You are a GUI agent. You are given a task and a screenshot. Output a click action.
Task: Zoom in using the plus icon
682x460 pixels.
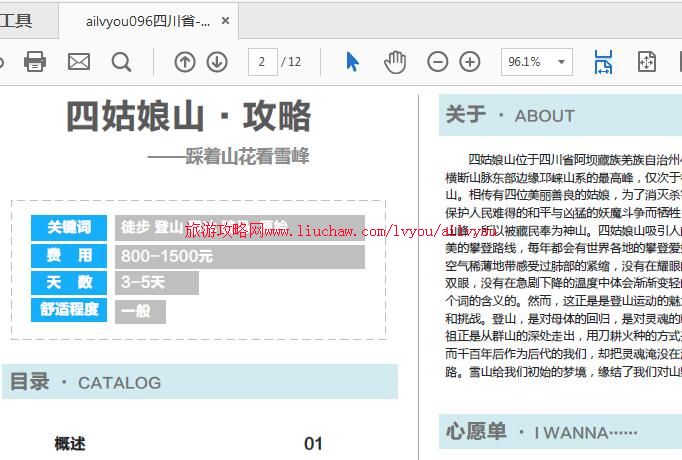pyautogui.click(x=470, y=62)
